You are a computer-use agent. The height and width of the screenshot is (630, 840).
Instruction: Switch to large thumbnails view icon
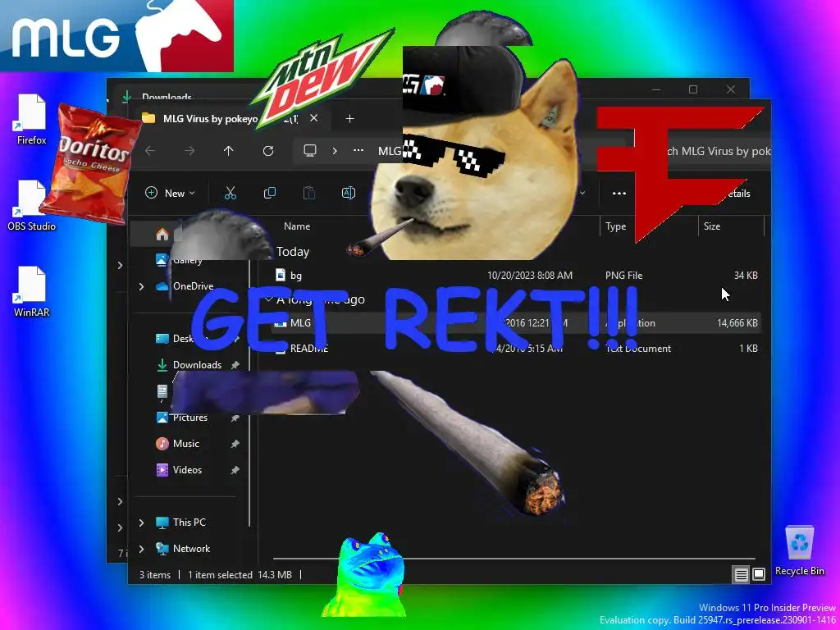[x=759, y=575]
